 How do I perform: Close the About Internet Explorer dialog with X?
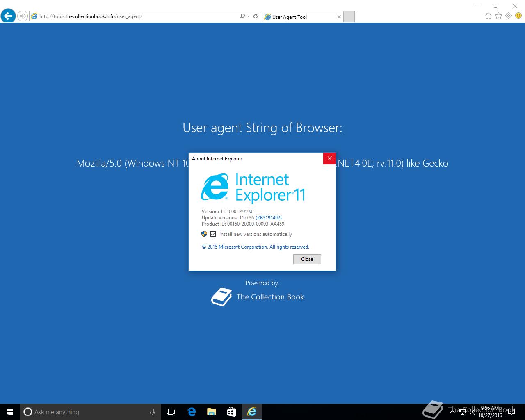coord(329,158)
